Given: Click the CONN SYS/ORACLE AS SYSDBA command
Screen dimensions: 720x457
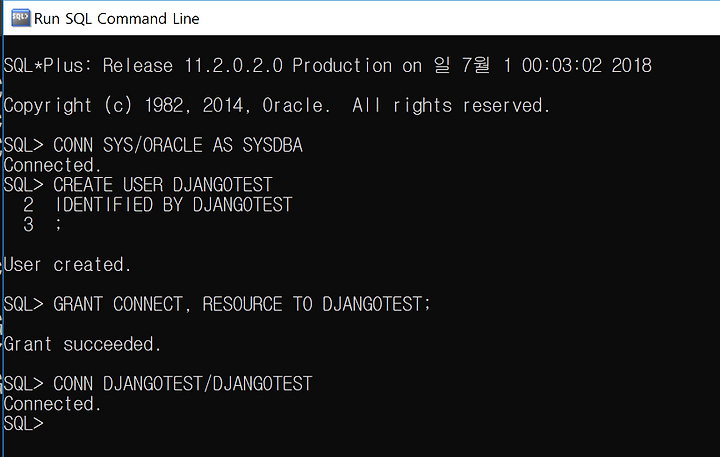Looking at the screenshot, I should coord(178,145).
